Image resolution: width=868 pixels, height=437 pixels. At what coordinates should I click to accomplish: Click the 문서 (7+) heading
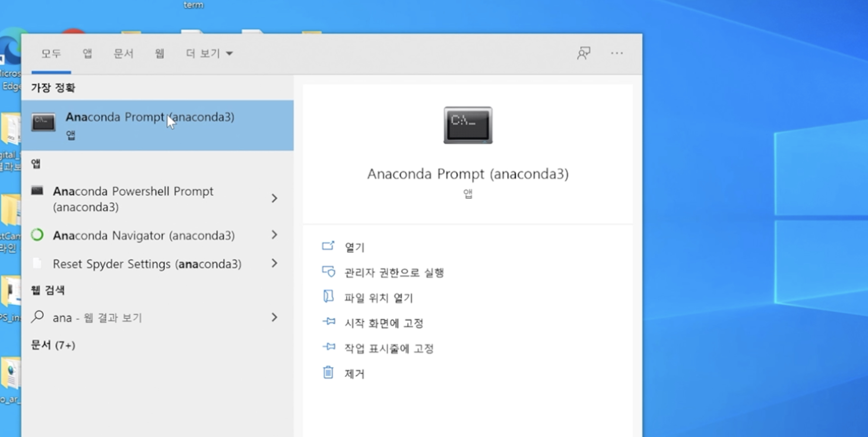click(53, 345)
